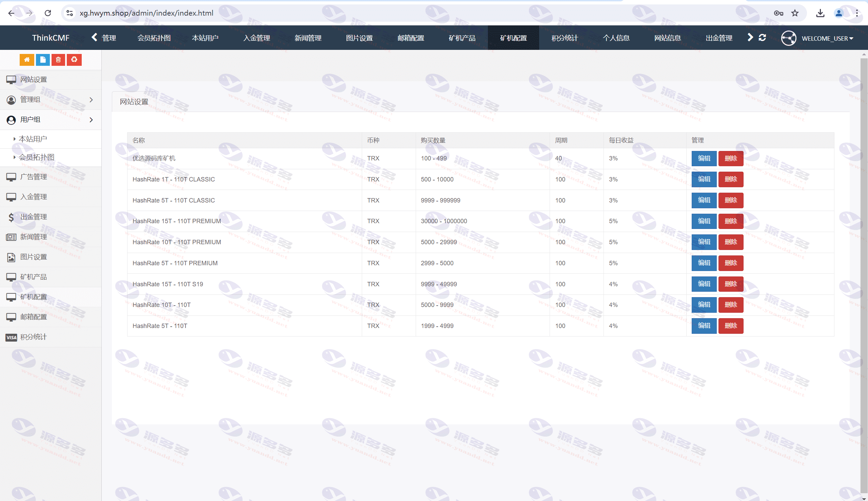
Task: Click the navbar user avatar icon
Action: coord(788,38)
